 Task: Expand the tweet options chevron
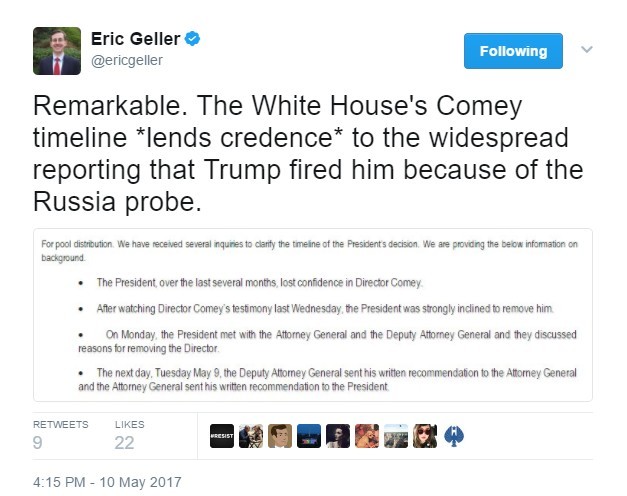click(587, 49)
